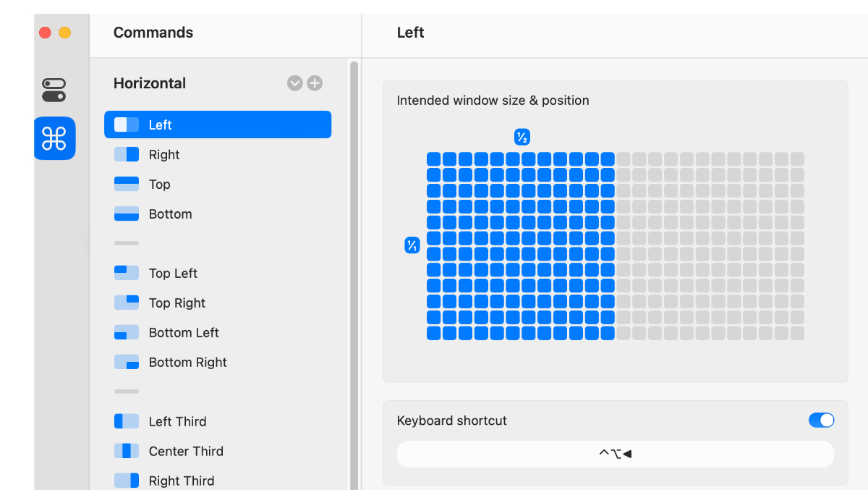
Task: Click the Center Third layout icon
Action: (x=127, y=452)
